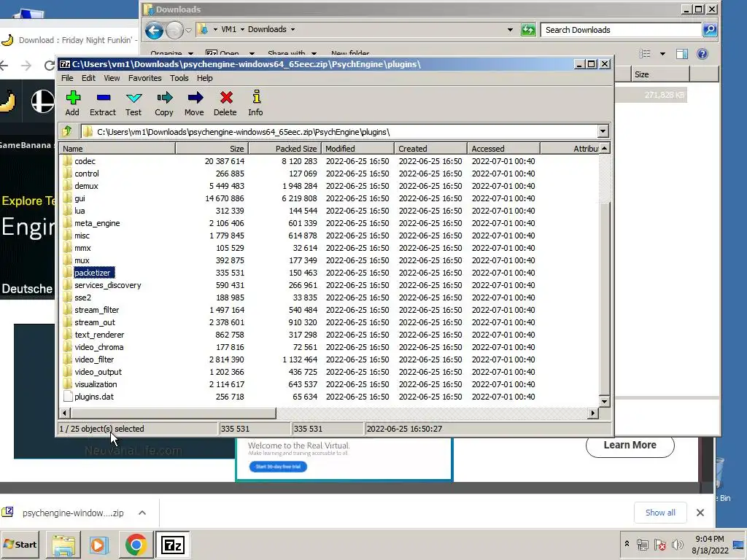
Task: Click the horizontal scrollbar right arrow
Action: (x=592, y=413)
